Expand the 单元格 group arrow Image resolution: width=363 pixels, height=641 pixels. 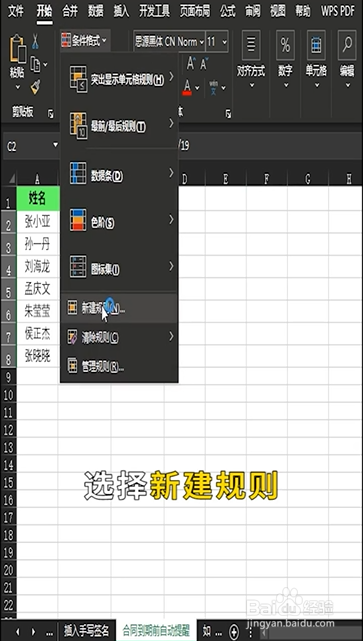click(316, 85)
